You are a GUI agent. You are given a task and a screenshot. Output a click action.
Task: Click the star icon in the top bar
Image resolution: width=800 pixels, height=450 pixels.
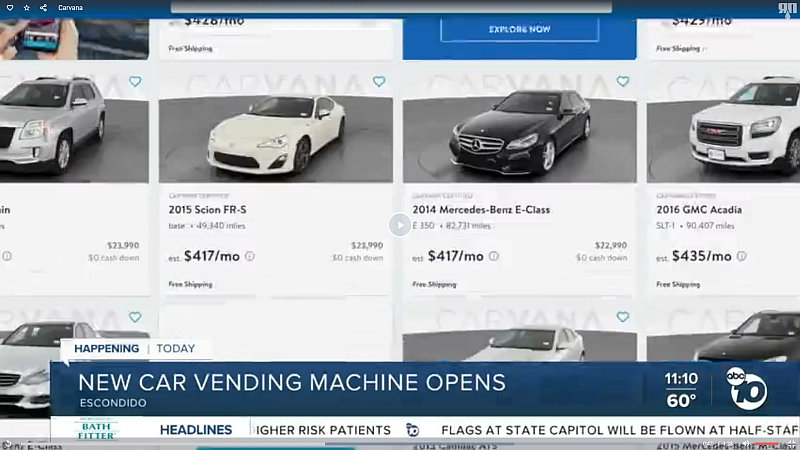click(x=27, y=8)
